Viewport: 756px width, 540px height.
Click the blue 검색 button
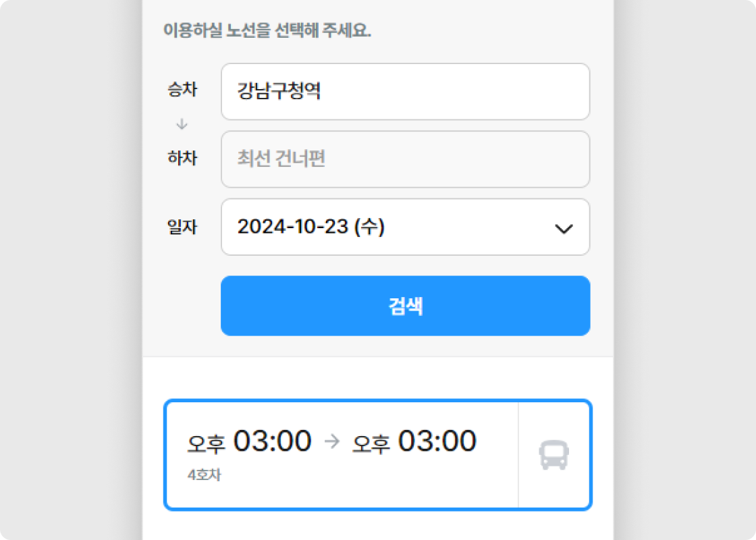click(x=406, y=306)
